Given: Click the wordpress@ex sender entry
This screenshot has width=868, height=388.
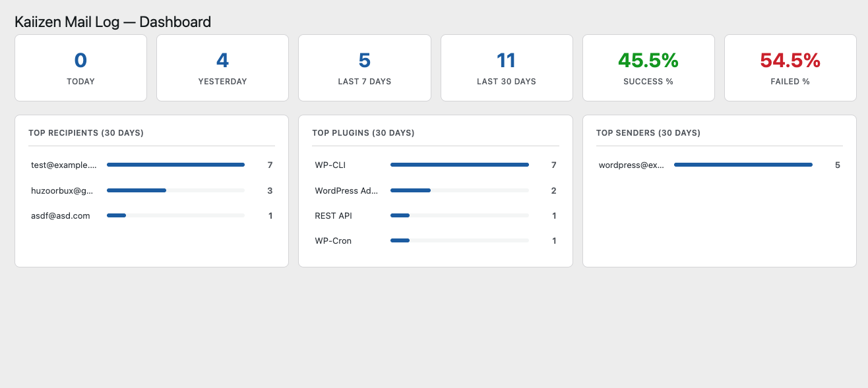Looking at the screenshot, I should [x=720, y=165].
